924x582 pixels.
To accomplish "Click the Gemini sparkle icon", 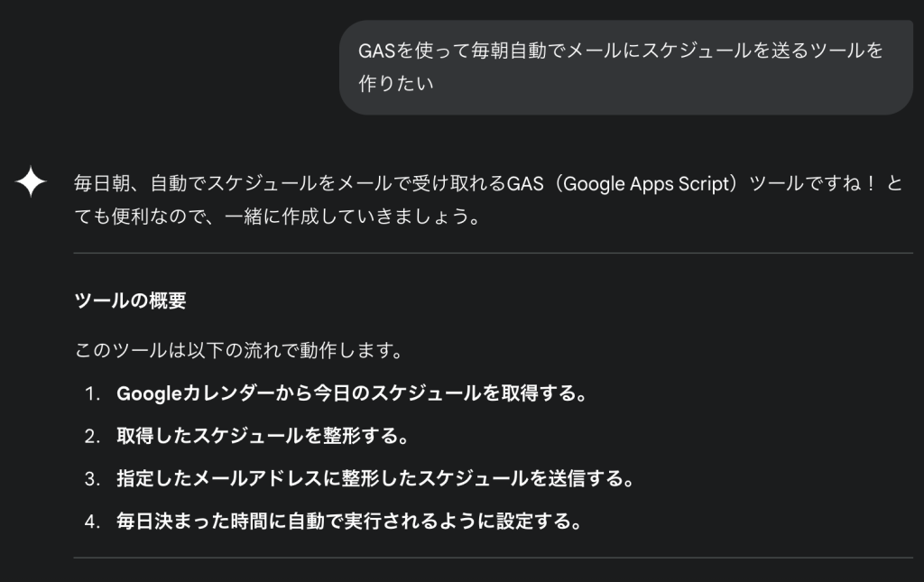I will point(31,182).
